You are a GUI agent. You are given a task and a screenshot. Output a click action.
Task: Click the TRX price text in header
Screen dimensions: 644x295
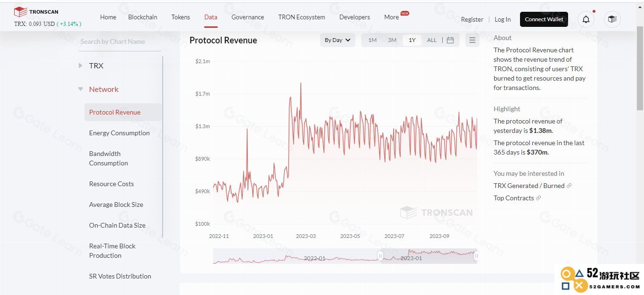(48, 24)
